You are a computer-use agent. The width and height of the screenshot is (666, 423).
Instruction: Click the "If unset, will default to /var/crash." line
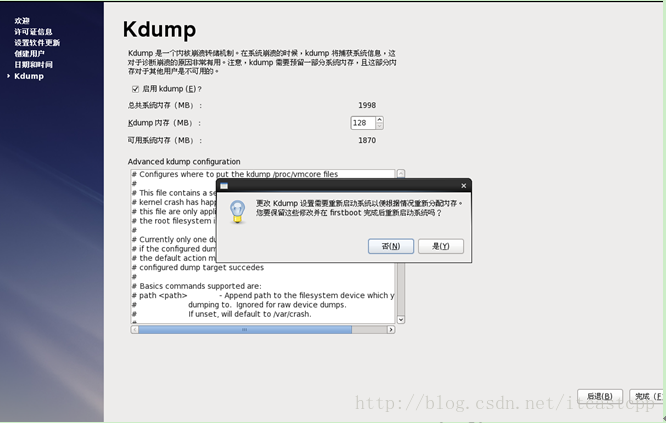tap(250, 314)
